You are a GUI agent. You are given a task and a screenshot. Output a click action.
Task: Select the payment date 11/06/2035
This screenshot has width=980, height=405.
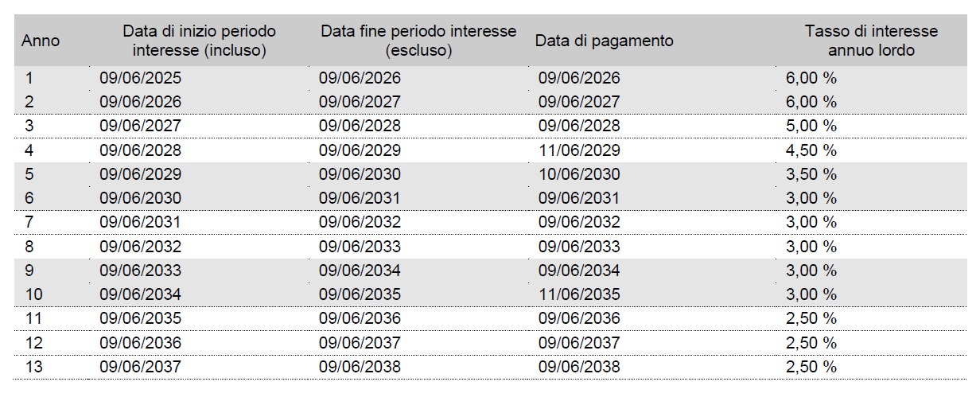[579, 294]
